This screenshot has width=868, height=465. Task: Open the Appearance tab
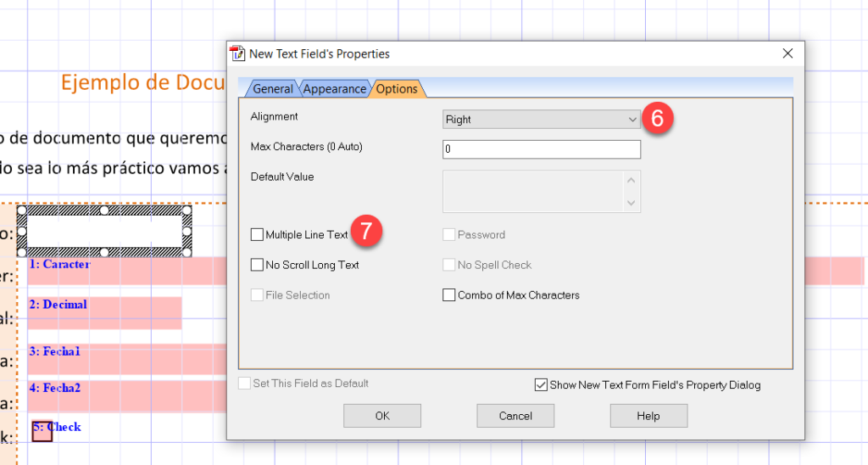click(334, 89)
